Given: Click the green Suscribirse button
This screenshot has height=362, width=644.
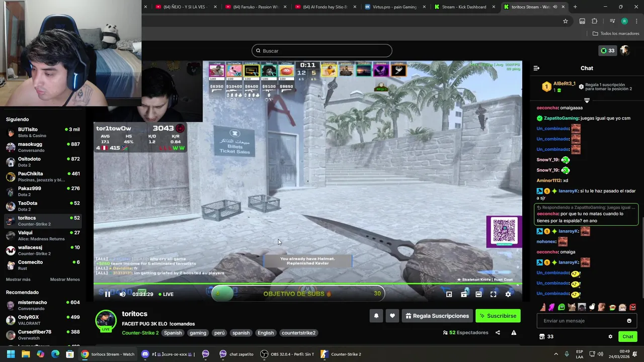Looking at the screenshot, I should click(x=498, y=316).
